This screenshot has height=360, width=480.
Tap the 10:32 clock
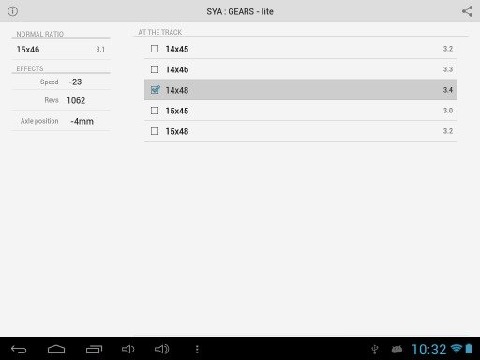pyautogui.click(x=429, y=349)
